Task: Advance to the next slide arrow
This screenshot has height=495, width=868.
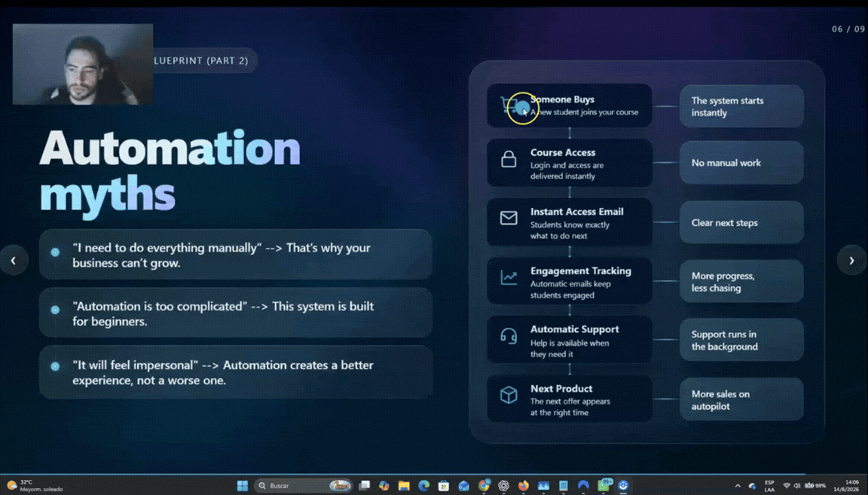Action: 852,260
